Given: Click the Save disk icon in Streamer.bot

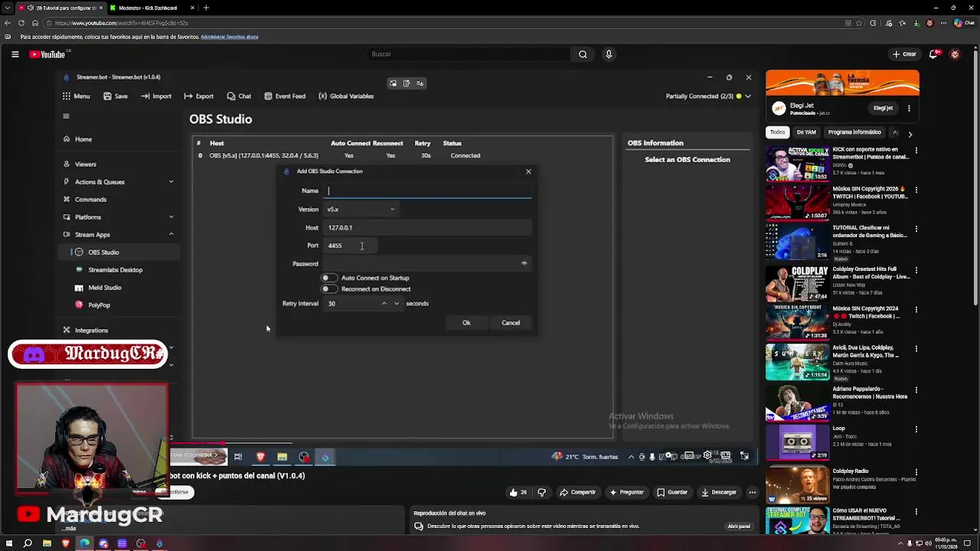Looking at the screenshot, I should click(107, 96).
